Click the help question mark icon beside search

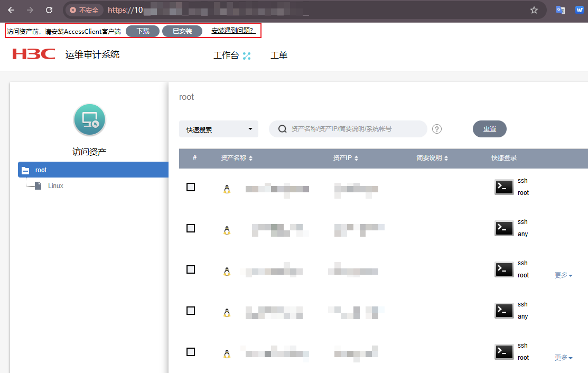[x=437, y=129]
